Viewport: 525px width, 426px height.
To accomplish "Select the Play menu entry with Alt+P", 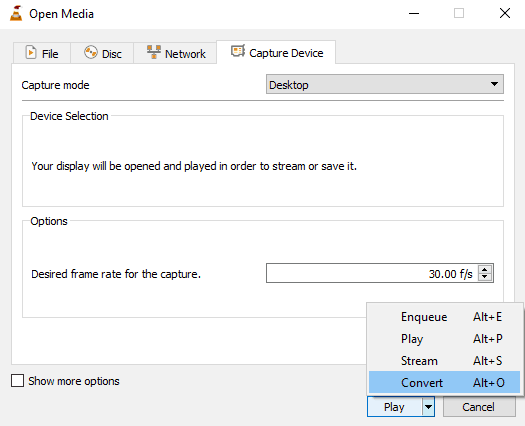I will (444, 339).
